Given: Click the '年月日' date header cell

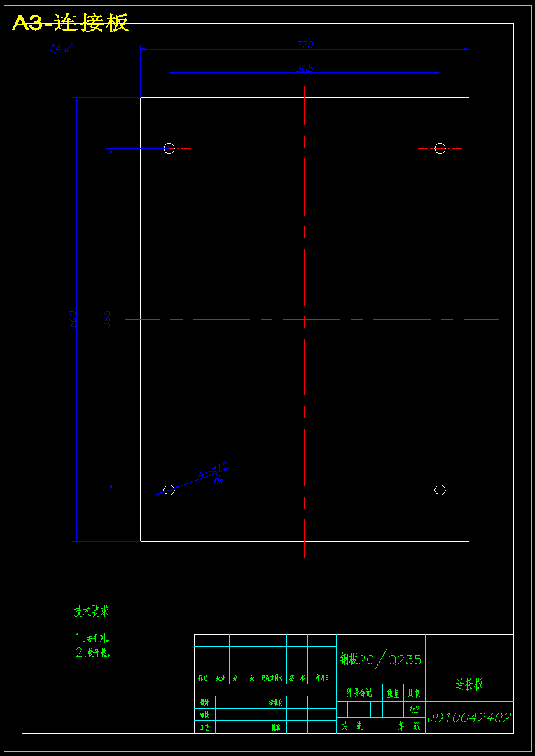Looking at the screenshot, I should coord(322,677).
